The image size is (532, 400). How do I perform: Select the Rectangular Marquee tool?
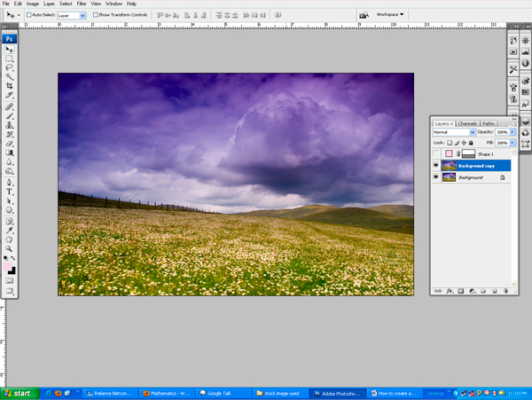click(x=10, y=59)
